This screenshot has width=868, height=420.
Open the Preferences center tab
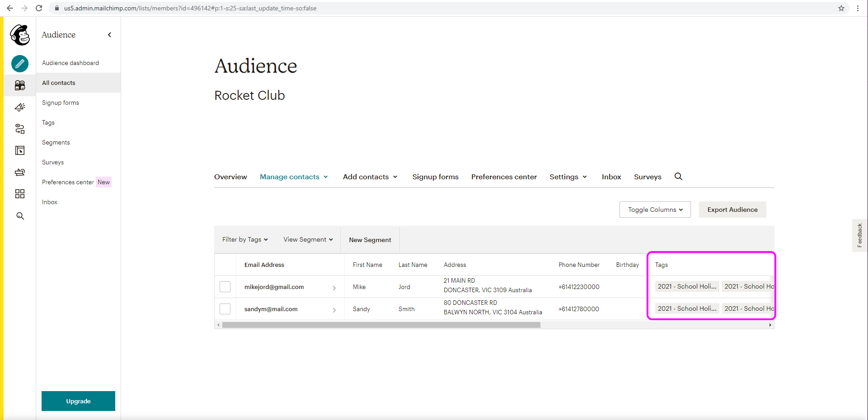tap(504, 177)
